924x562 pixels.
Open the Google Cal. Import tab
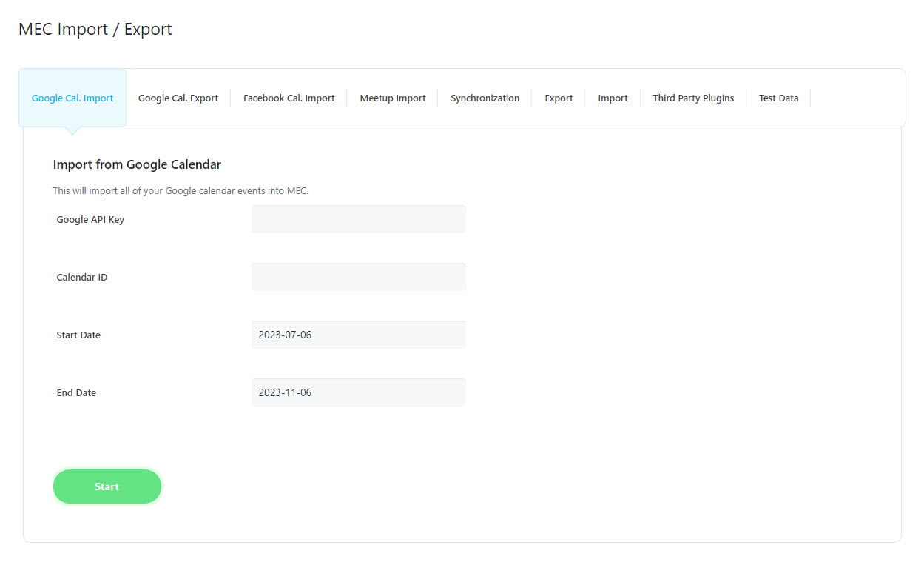click(72, 98)
